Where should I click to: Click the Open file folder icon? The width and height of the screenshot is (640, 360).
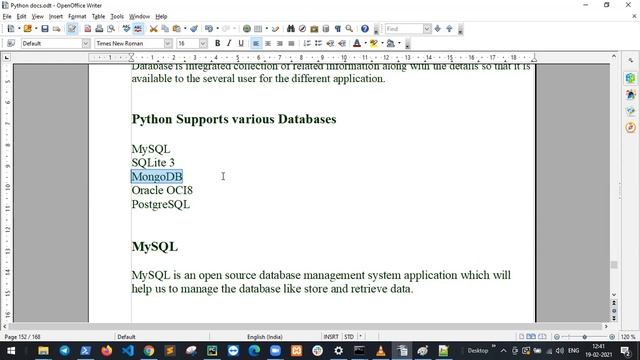(x=27, y=29)
